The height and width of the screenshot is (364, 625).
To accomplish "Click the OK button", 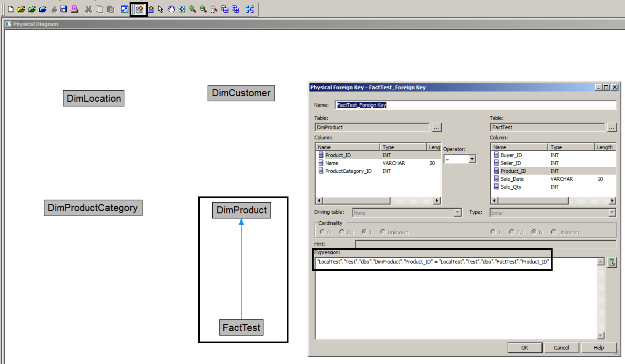I will coord(524,348).
